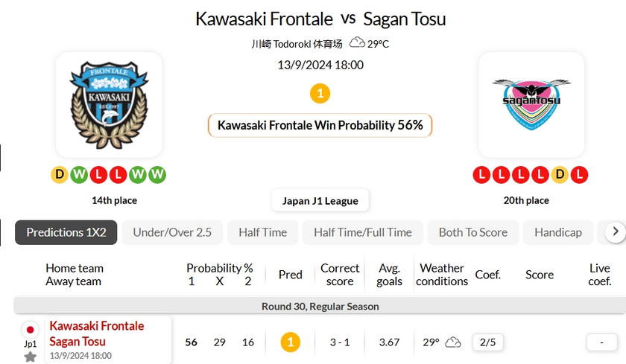Image resolution: width=626 pixels, height=364 pixels.
Task: Switch to the Under/Over 2.5 tab
Action: point(172,232)
